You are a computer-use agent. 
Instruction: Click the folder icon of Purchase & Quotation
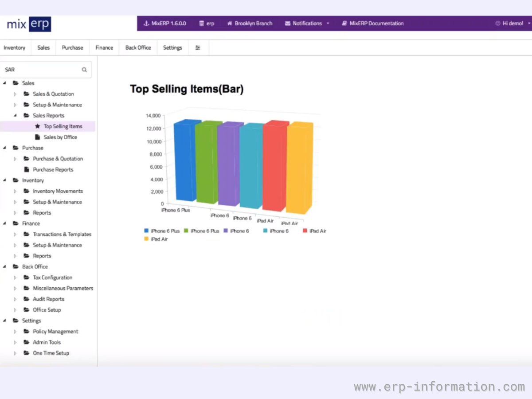(27, 159)
